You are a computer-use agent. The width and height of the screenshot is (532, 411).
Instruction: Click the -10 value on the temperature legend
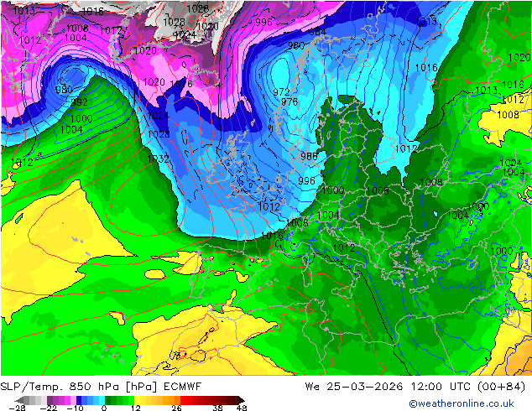pyautogui.click(x=75, y=408)
